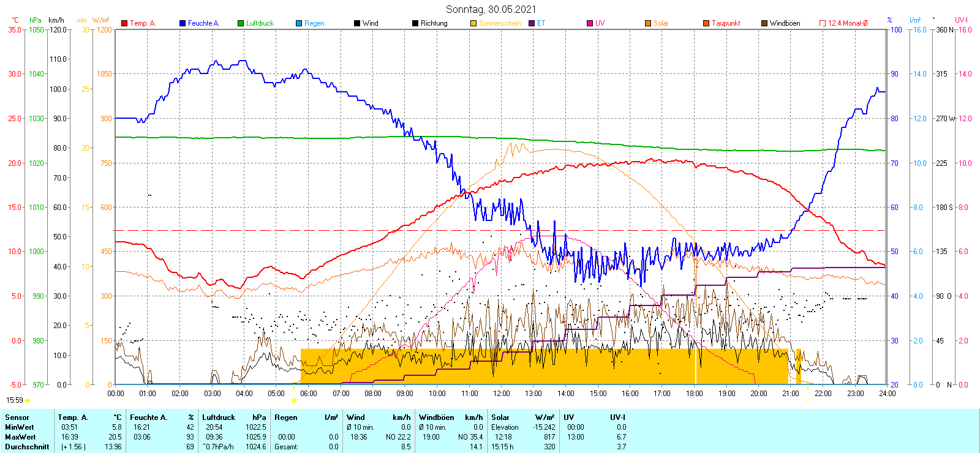Click the 'Gesamt:' rain total label
The height and width of the screenshot is (453, 980).
287,447
